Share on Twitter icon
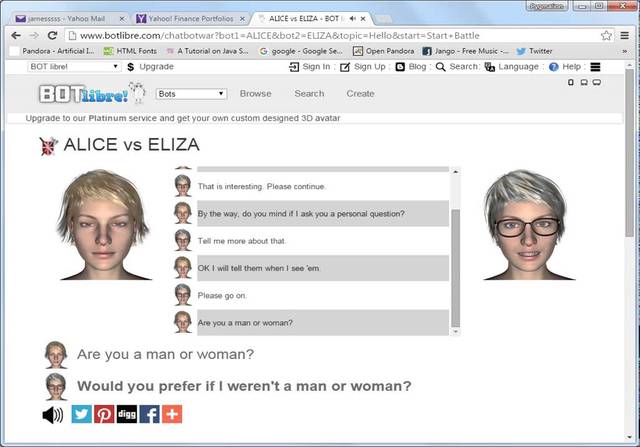This screenshot has height=447, width=640. [x=82, y=414]
